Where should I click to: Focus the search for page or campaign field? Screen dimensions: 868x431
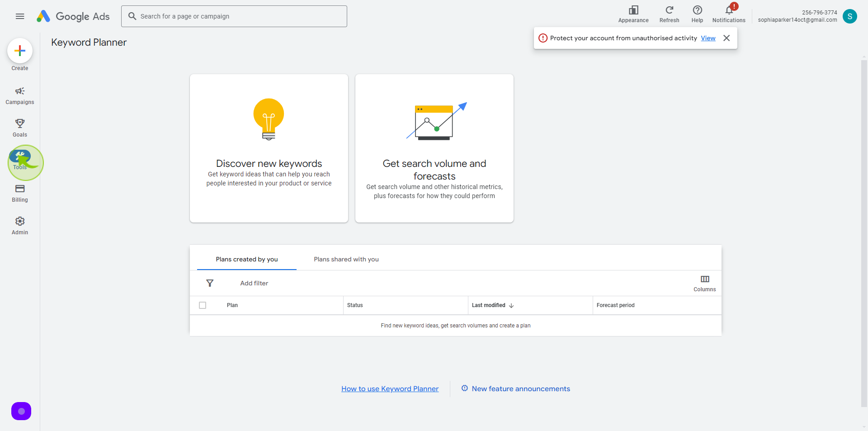coord(234,16)
